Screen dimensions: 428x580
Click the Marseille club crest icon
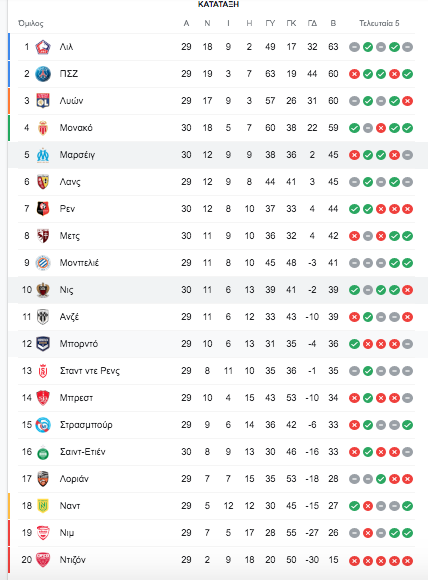point(43,155)
